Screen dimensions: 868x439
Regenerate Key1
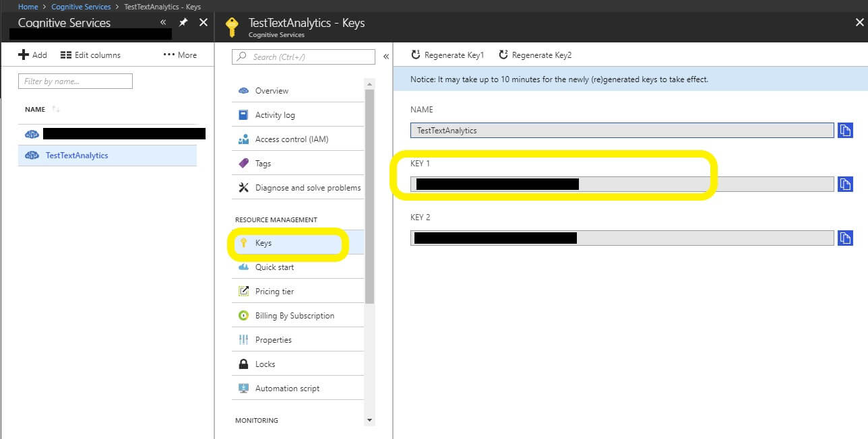tap(447, 55)
